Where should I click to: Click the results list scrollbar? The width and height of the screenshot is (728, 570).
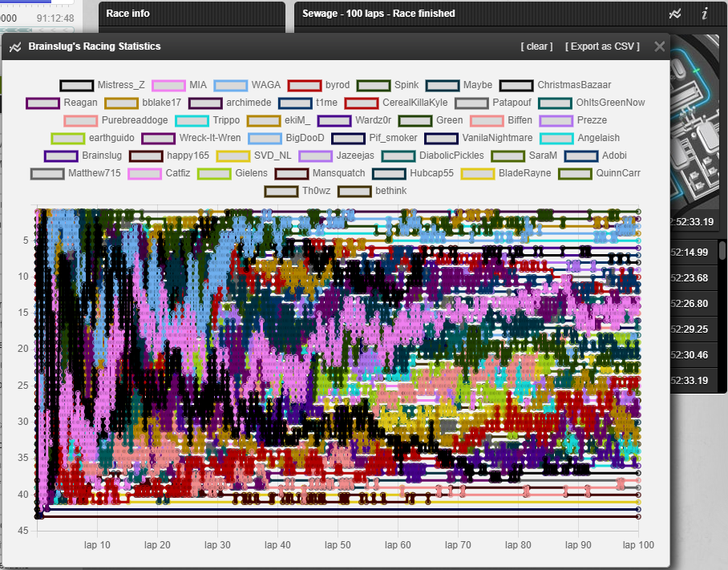click(x=722, y=250)
